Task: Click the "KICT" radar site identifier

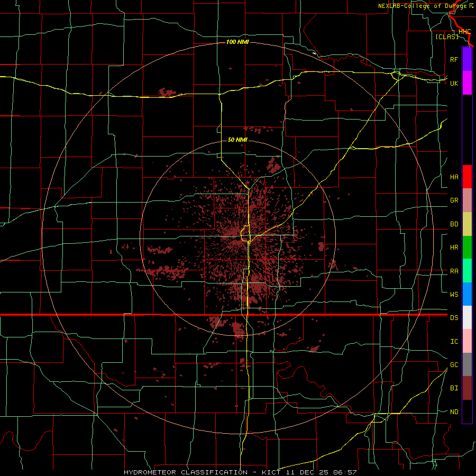Action: (271, 472)
